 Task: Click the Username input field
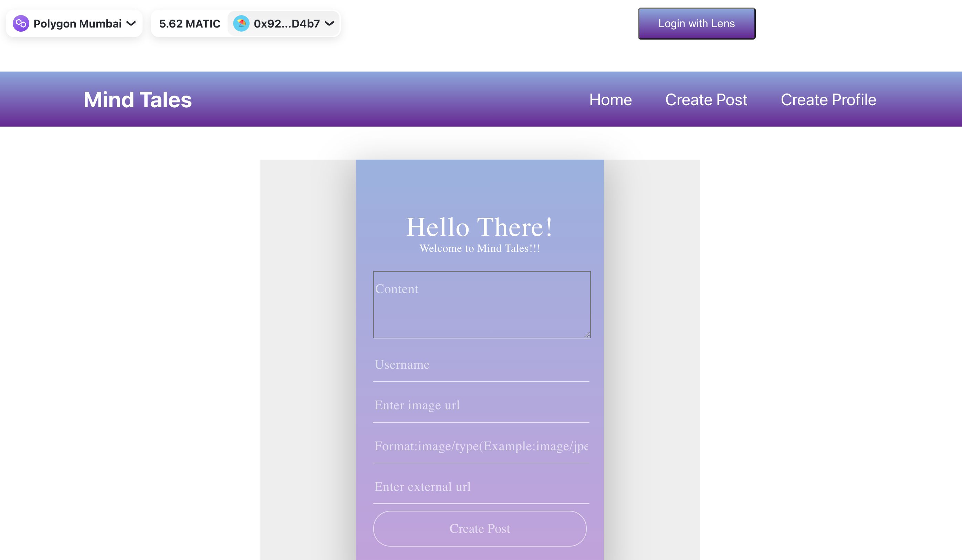tap(480, 365)
